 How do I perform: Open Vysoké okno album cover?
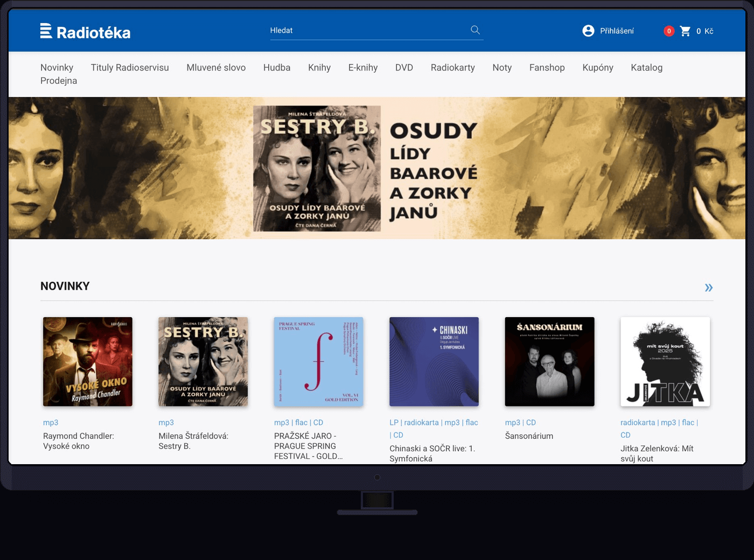coord(88,362)
